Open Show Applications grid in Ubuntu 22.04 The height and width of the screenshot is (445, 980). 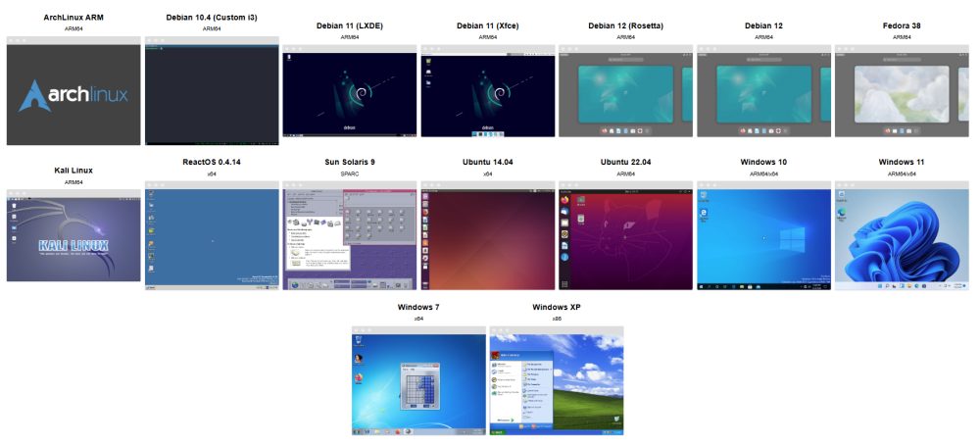tap(565, 284)
